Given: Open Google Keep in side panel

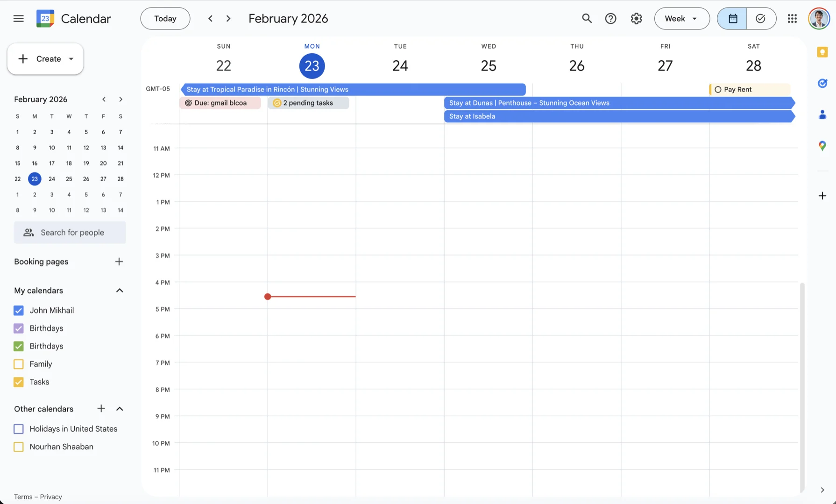Looking at the screenshot, I should pos(822,52).
